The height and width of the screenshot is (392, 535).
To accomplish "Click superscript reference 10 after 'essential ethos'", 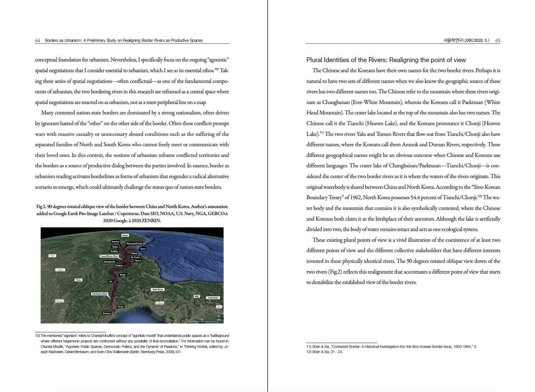I will pyautogui.click(x=216, y=69).
